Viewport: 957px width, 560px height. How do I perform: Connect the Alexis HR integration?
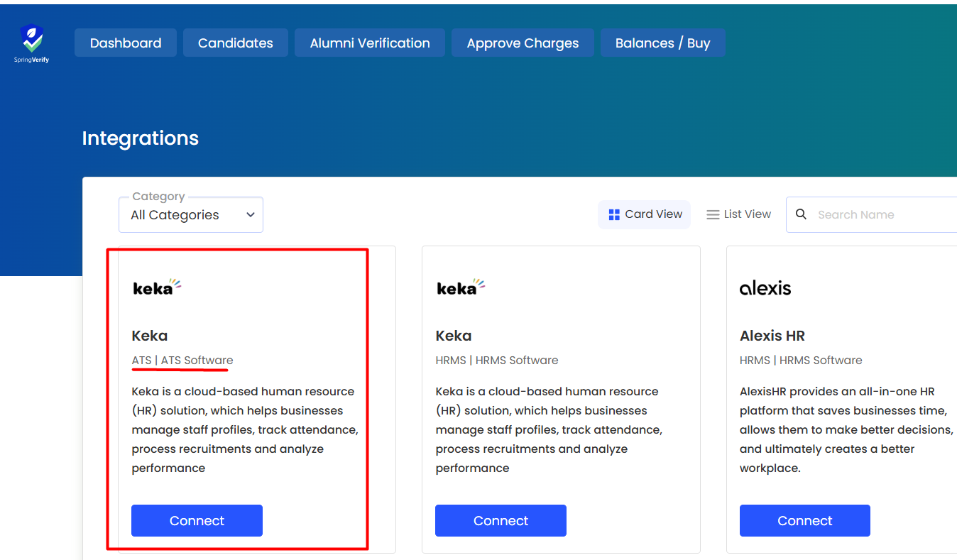click(x=805, y=520)
